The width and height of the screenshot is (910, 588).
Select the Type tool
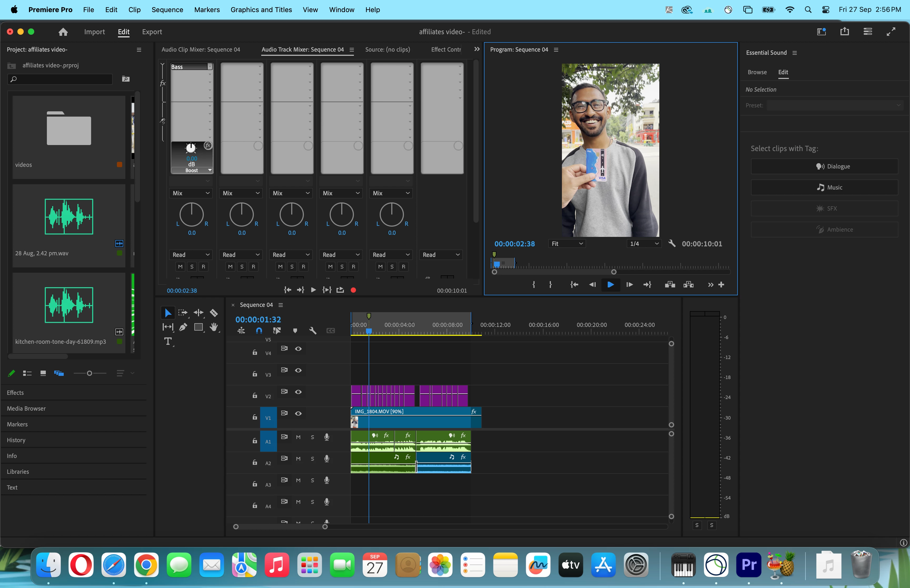[168, 341]
